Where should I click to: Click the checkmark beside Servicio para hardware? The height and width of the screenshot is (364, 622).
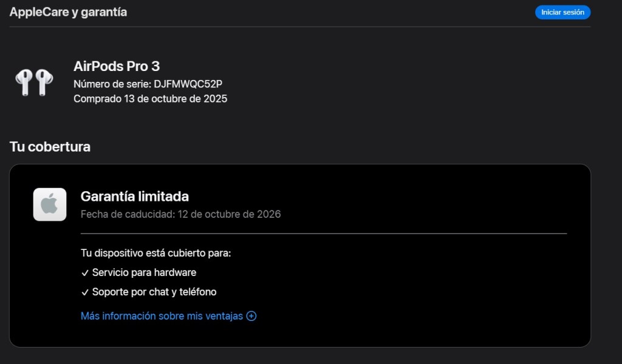coord(85,273)
